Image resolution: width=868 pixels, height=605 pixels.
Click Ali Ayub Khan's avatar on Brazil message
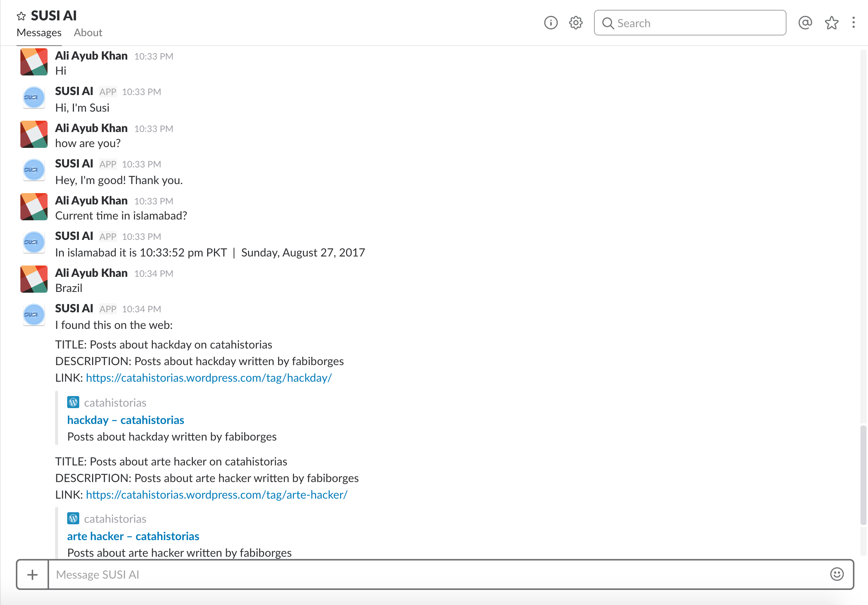(x=34, y=279)
